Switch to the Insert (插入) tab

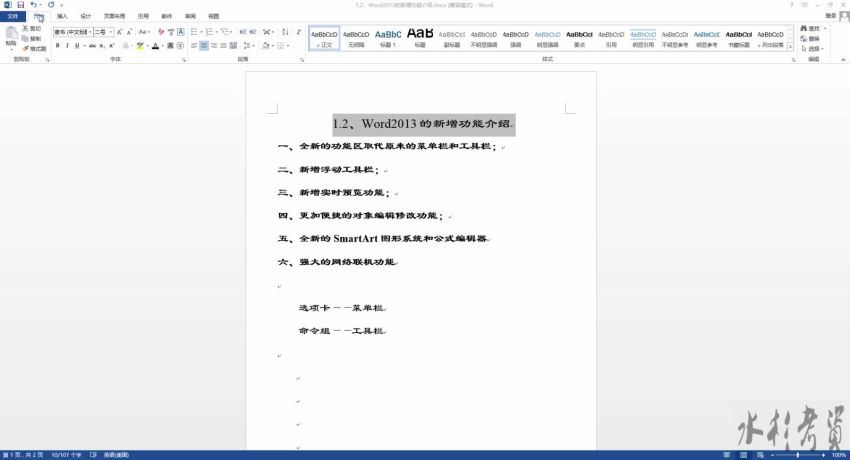62,16
